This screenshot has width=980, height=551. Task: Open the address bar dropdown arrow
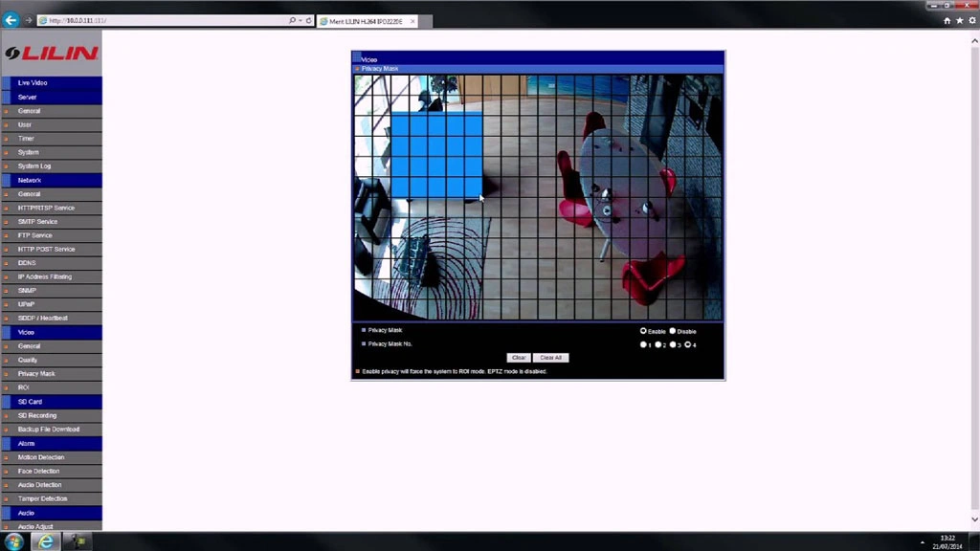click(x=301, y=20)
